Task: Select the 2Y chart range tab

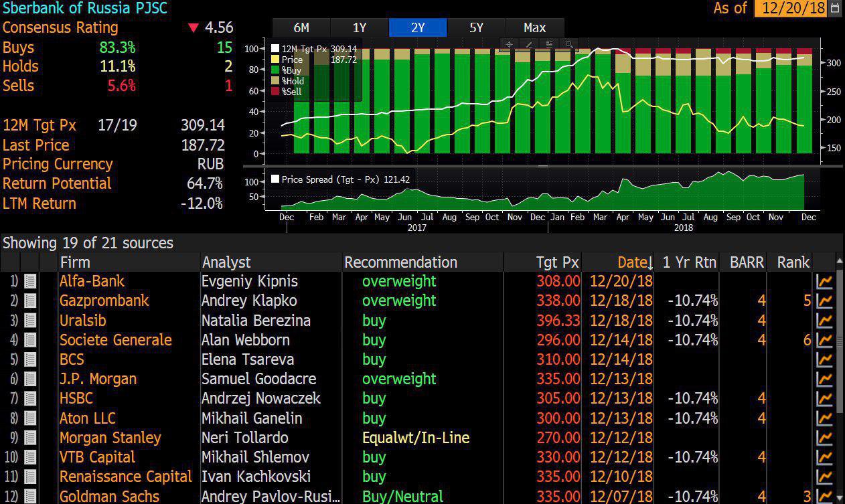Action: point(418,27)
